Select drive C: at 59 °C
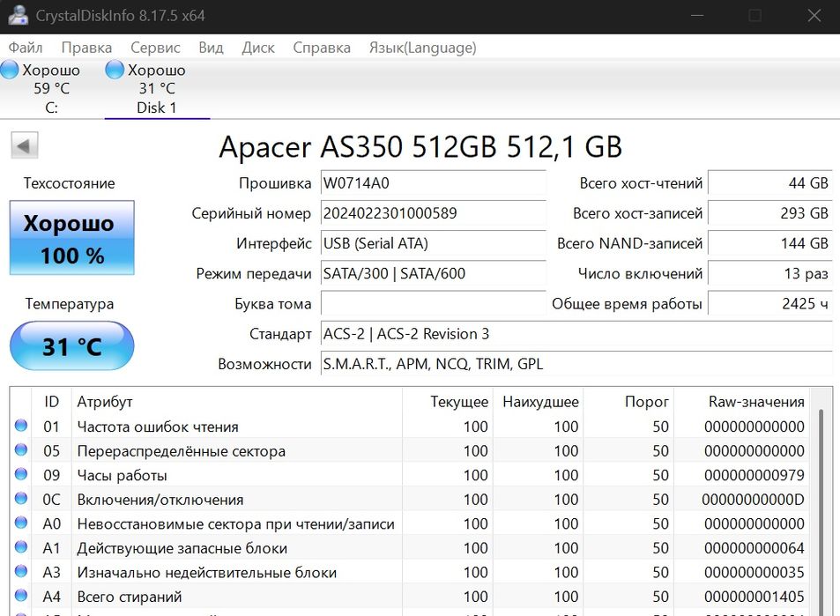This screenshot has height=616, width=840. coord(51,89)
